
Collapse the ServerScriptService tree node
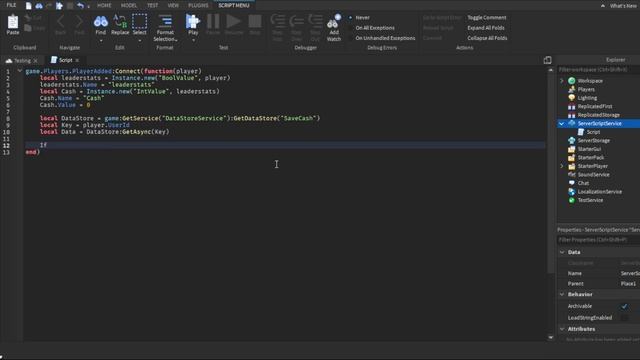pyautogui.click(x=562, y=123)
